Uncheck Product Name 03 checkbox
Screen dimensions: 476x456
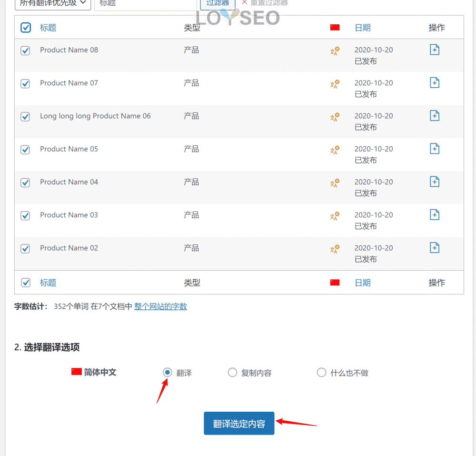[25, 216]
